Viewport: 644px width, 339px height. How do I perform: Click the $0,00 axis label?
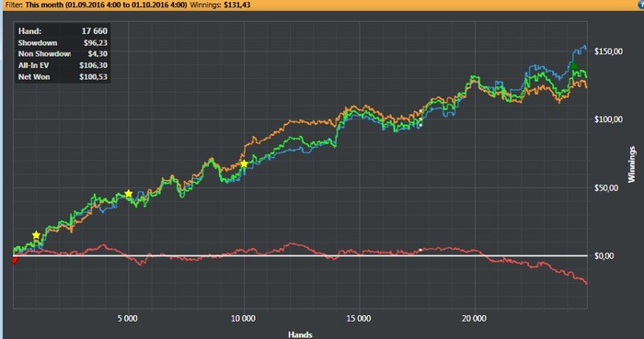604,255
